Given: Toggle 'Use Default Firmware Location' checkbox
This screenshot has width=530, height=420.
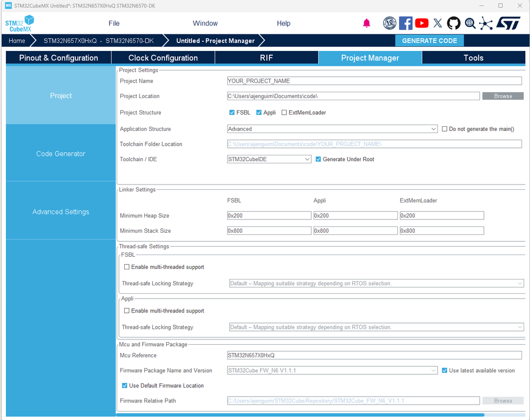Looking at the screenshot, I should click(x=124, y=386).
